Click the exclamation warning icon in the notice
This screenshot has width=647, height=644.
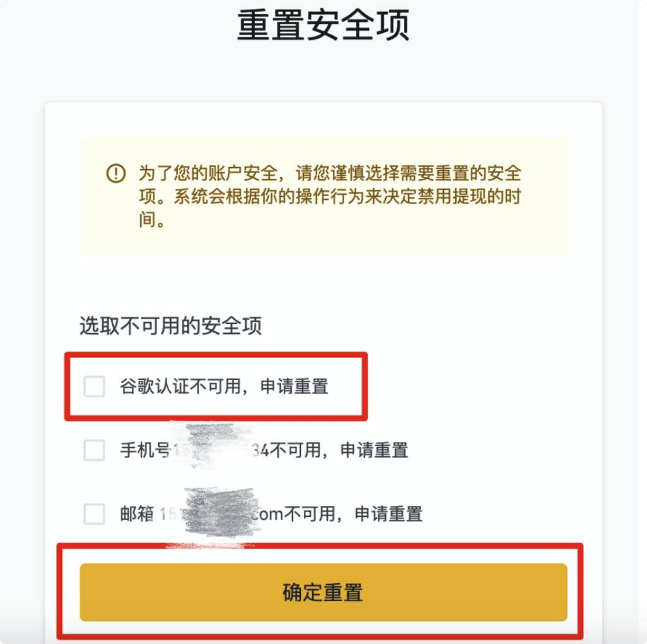(115, 174)
